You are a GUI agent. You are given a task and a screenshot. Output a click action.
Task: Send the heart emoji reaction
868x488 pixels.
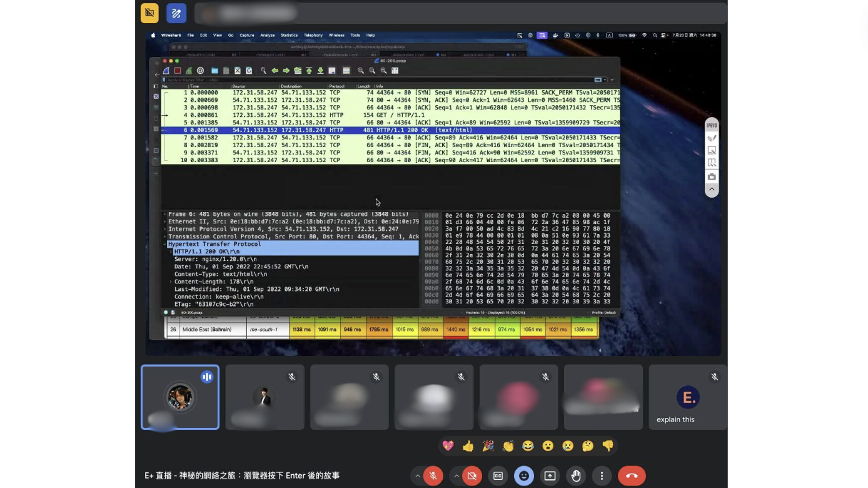(448, 446)
